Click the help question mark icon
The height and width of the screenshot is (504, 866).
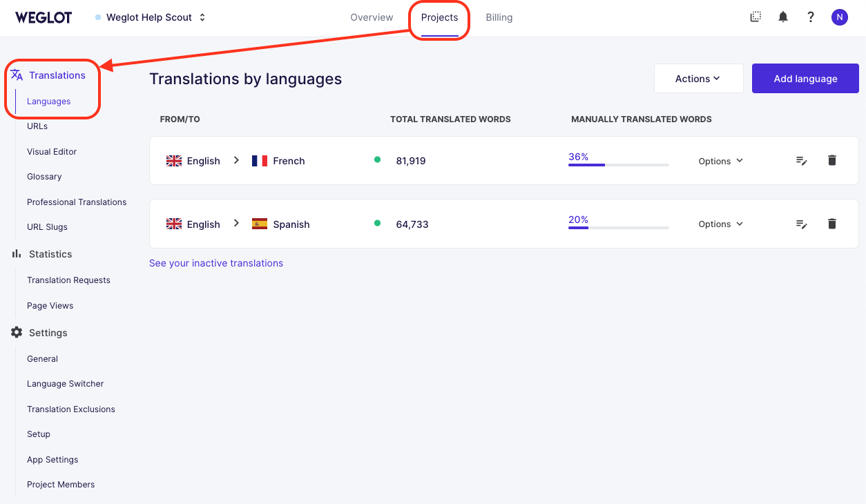coord(811,17)
